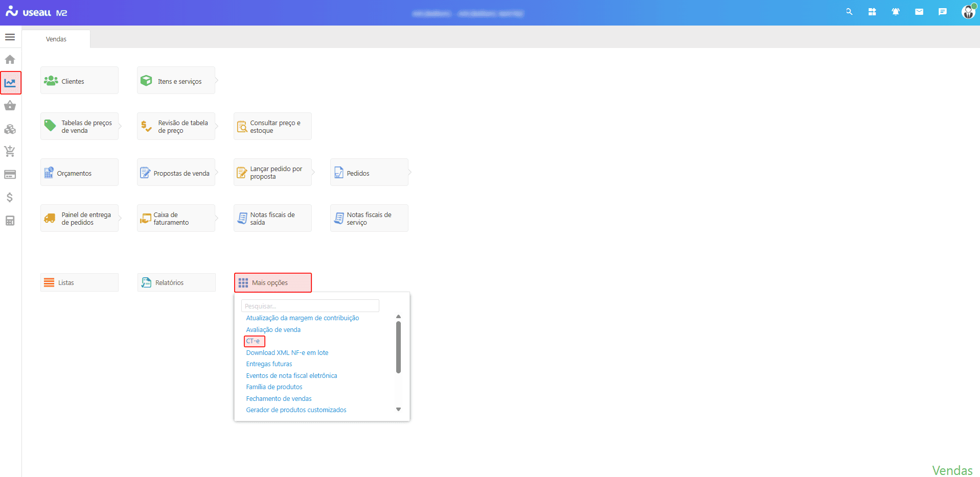Click the search magnifier in the top bar
Screen dimensions: 980x477
coord(849,12)
